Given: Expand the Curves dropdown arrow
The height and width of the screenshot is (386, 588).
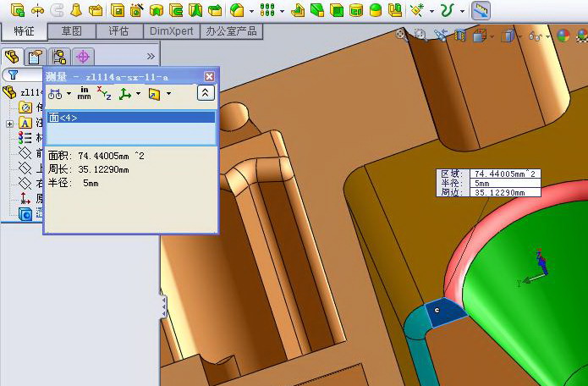Looking at the screenshot, I should pyautogui.click(x=462, y=11).
